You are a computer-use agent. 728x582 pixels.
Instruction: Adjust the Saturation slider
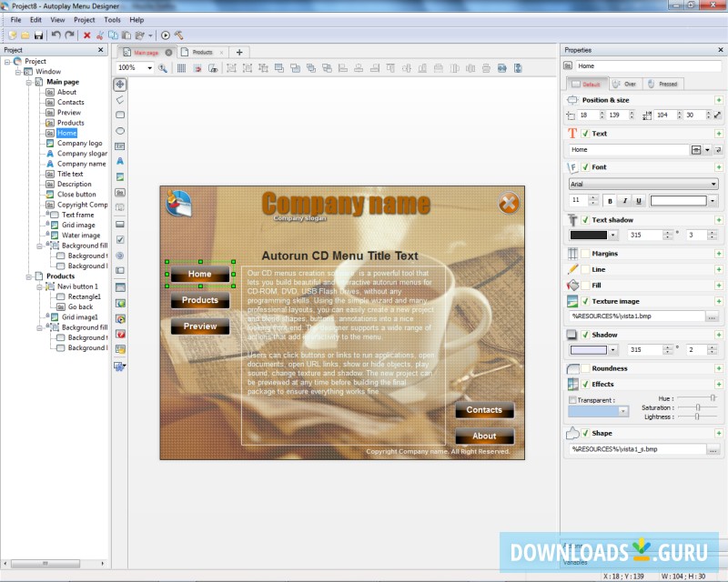point(697,407)
